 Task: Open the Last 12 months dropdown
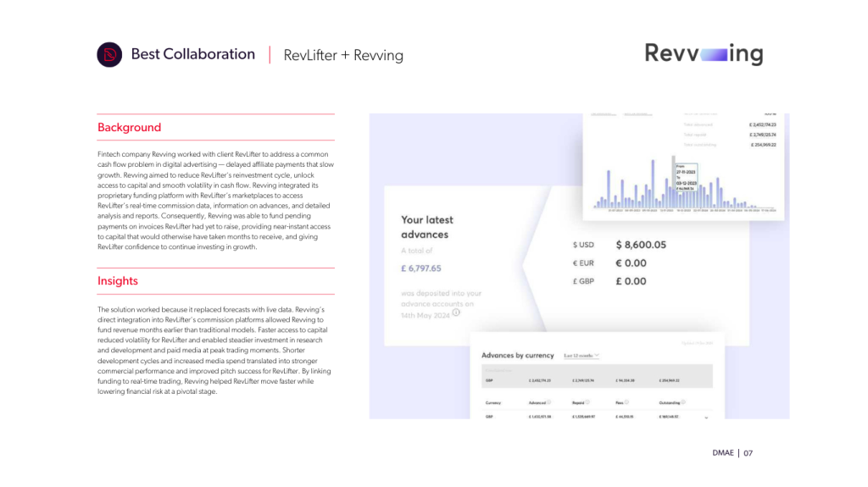coord(581,356)
